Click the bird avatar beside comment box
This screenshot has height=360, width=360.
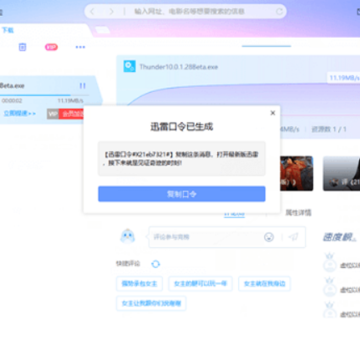click(127, 236)
